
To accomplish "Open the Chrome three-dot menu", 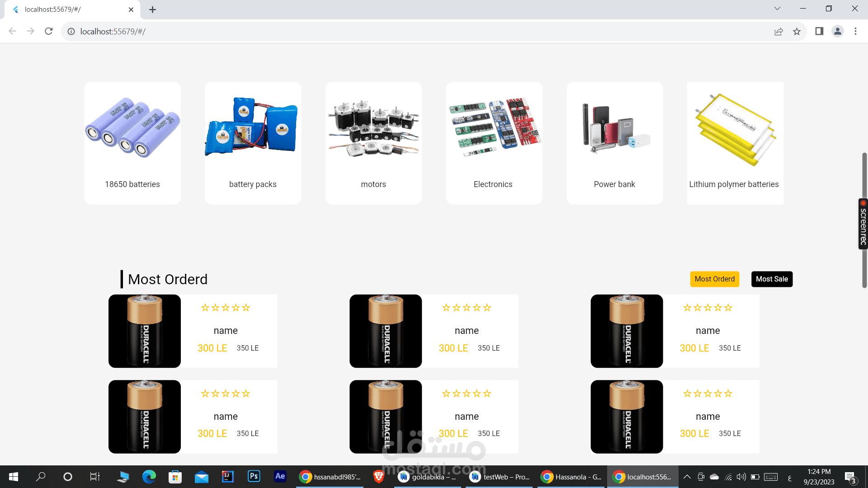I will pos(855,31).
